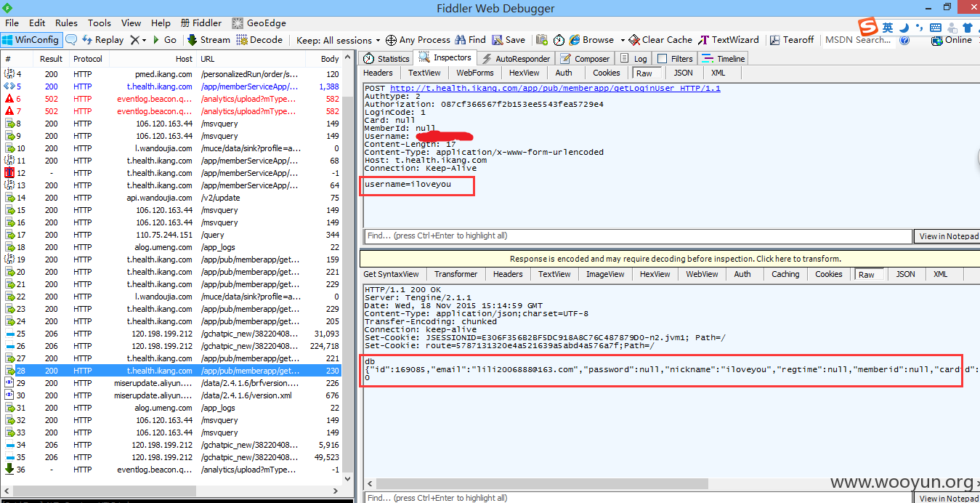Open Find sessions dialog
The height and width of the screenshot is (503, 980).
tap(470, 40)
